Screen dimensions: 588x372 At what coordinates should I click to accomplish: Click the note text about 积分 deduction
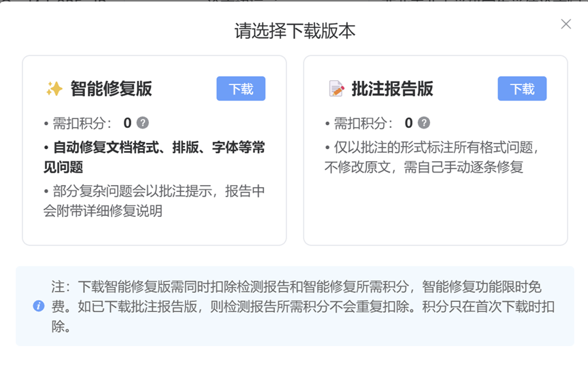303,306
